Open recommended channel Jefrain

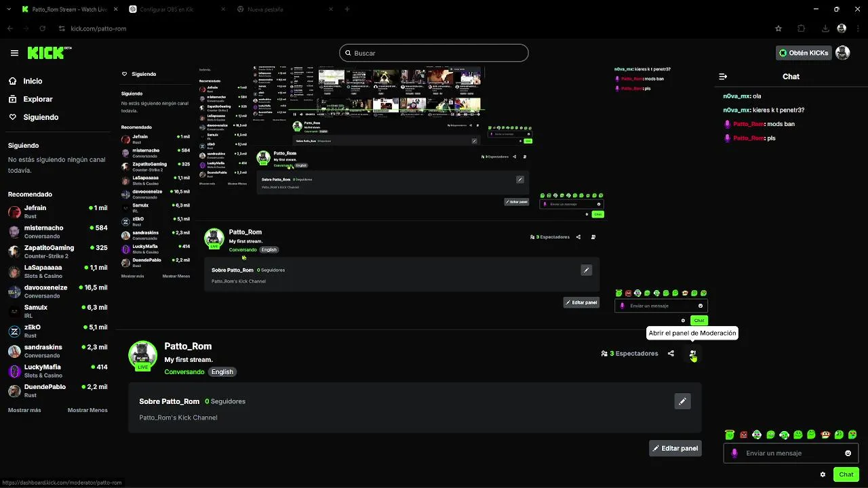tap(58, 211)
